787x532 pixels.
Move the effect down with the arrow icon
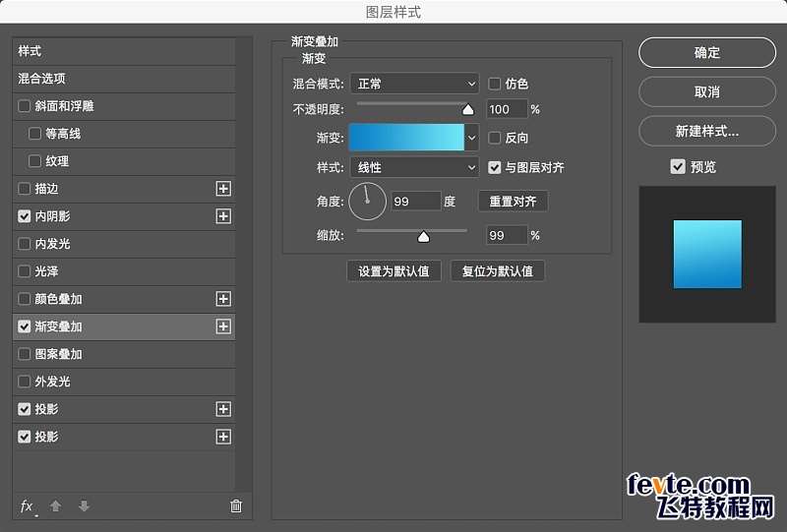[x=84, y=505]
